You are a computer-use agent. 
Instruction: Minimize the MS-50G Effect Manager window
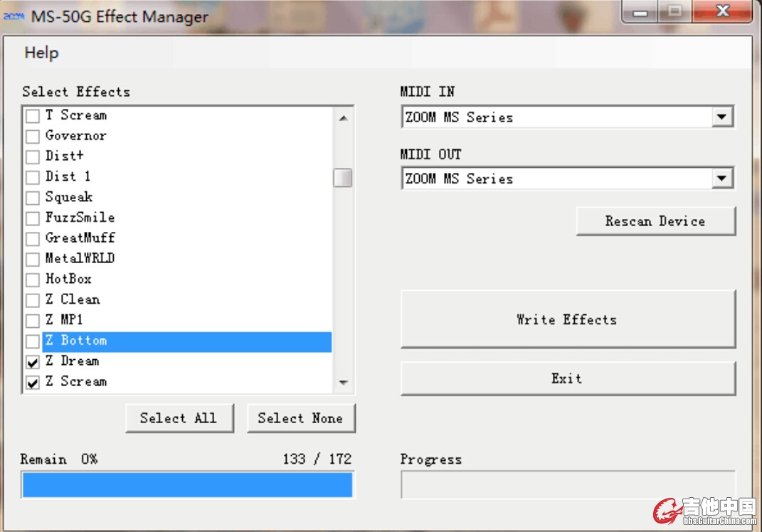(640, 11)
